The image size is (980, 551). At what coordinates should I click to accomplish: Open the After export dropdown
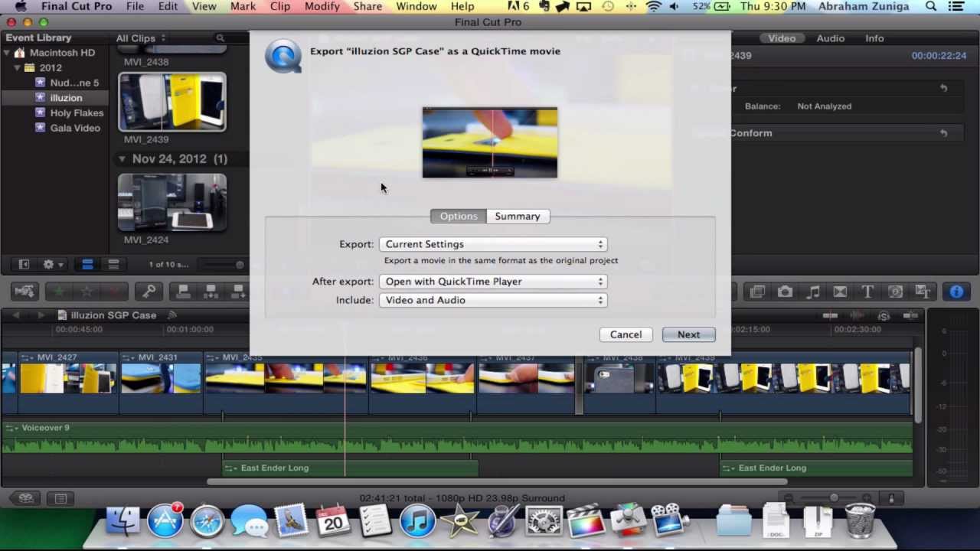tap(493, 282)
